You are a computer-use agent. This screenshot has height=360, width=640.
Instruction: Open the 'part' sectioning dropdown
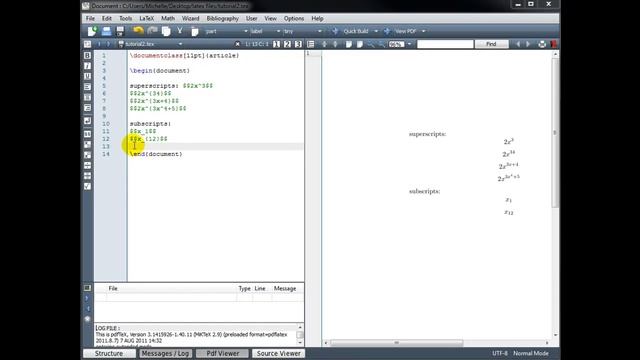pos(227,31)
